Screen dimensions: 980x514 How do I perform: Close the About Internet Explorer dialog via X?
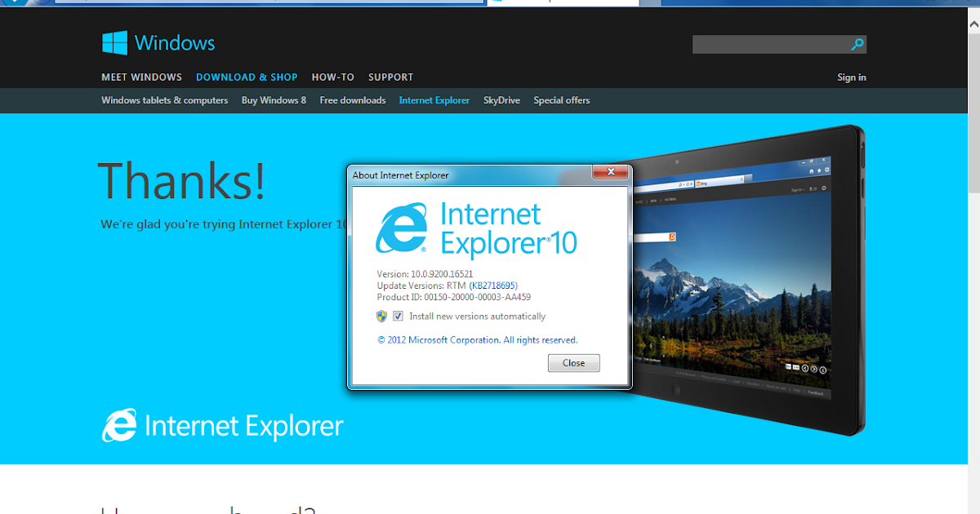click(x=610, y=171)
